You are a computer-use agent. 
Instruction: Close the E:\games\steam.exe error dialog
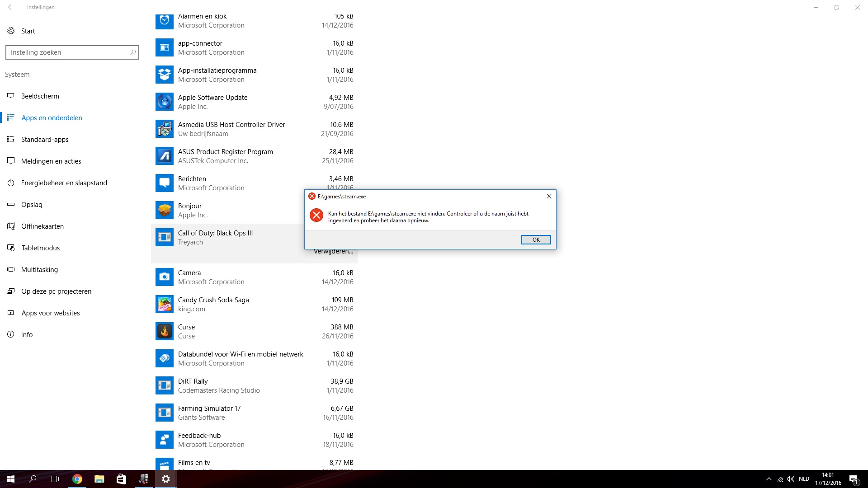(549, 196)
